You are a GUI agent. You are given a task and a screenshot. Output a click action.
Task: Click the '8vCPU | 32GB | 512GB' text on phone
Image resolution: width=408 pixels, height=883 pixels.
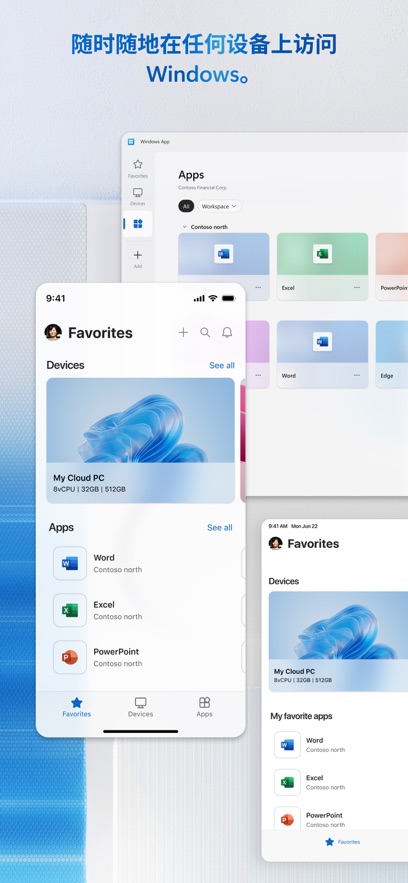[x=89, y=489]
